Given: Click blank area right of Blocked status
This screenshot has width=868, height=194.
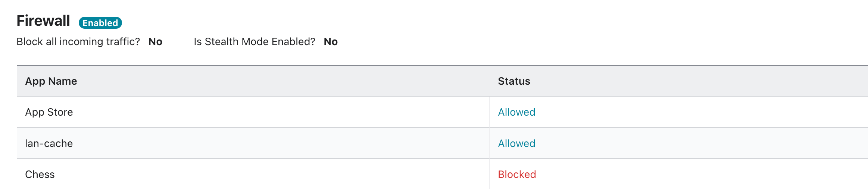Looking at the screenshot, I should click(702, 174).
